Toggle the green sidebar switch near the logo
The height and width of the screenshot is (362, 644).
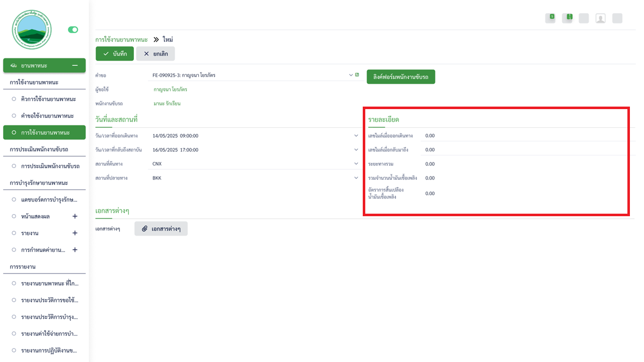pos(73,30)
